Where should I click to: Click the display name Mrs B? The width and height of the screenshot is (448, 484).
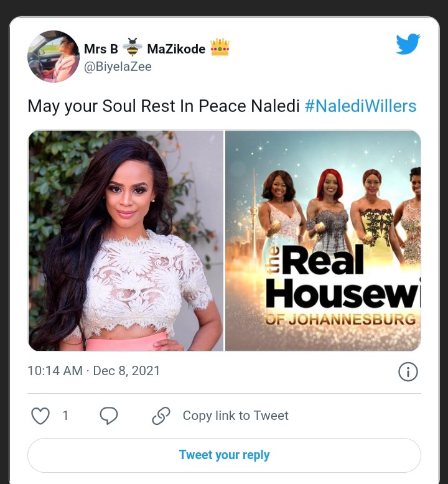[x=101, y=49]
